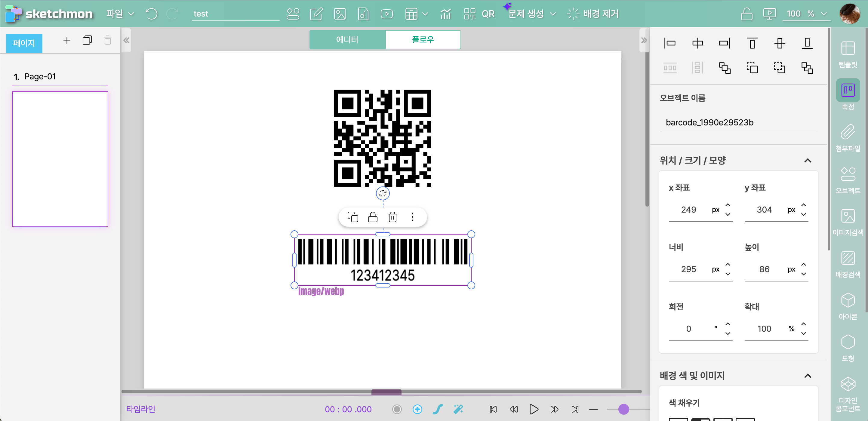This screenshot has width=868, height=421.
Task: Select the 페이지 tab
Action: click(24, 43)
